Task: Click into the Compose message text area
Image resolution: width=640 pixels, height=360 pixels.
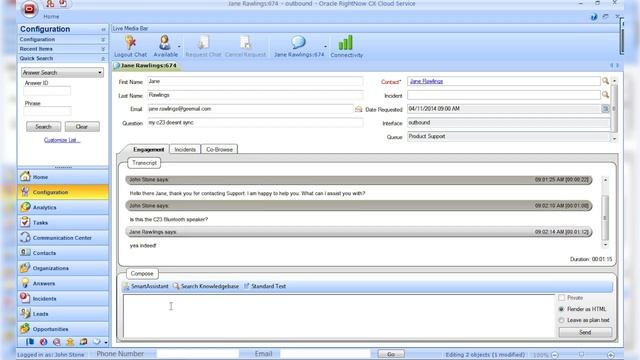Action: (x=339, y=316)
